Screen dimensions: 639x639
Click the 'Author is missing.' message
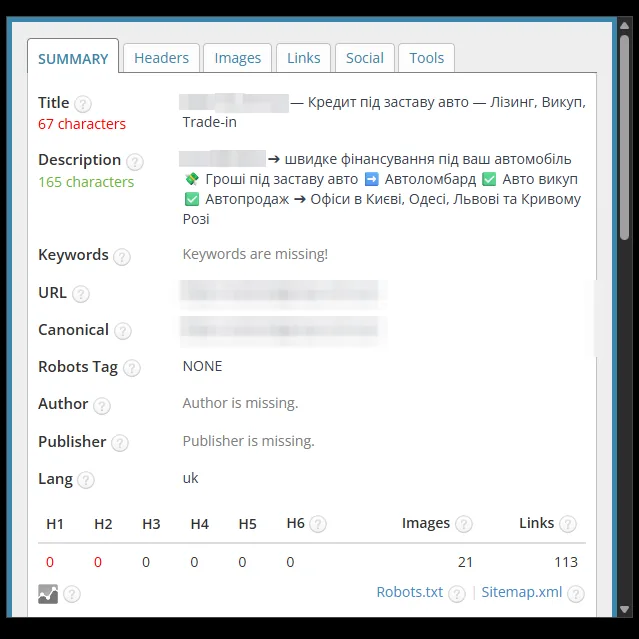pyautogui.click(x=240, y=403)
